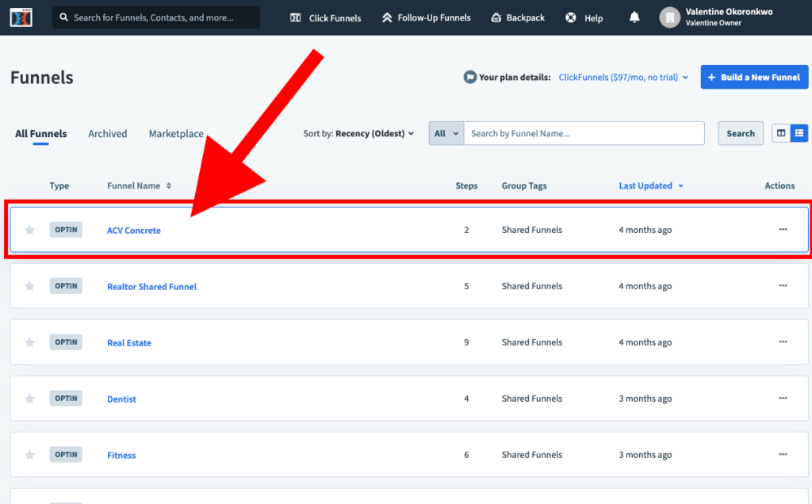Open Click Funnels menu

(325, 18)
